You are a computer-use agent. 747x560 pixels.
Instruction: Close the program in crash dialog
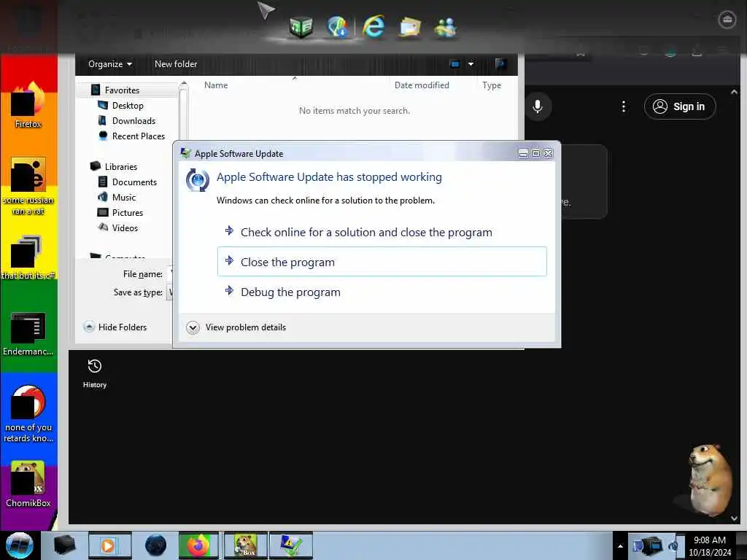point(382,262)
